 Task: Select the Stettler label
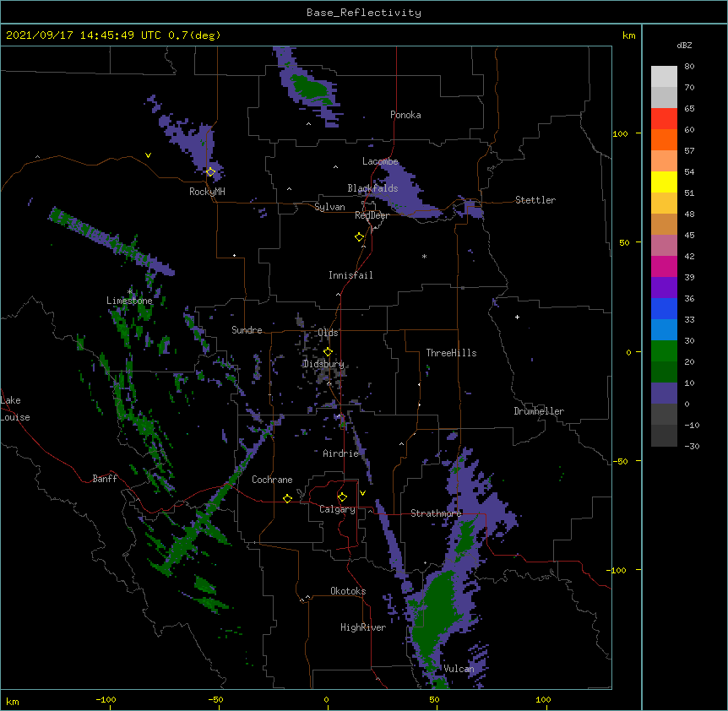[535, 200]
